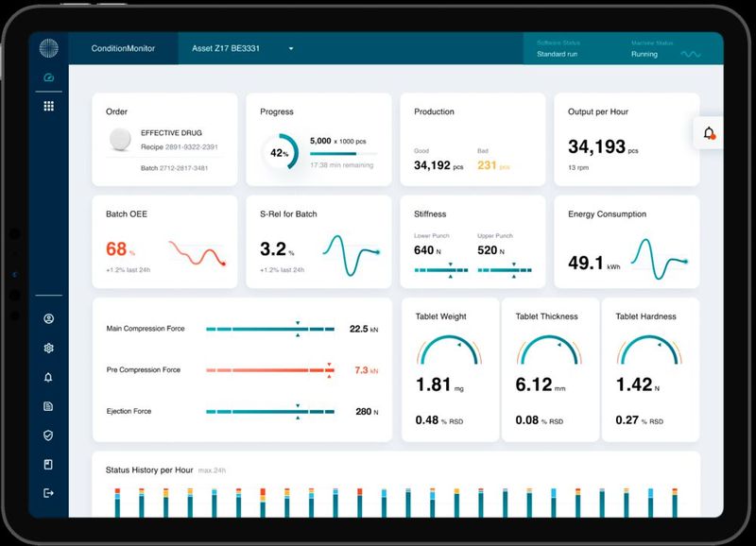Open the reports document icon in sidebar
756x546 pixels.
(x=49, y=406)
